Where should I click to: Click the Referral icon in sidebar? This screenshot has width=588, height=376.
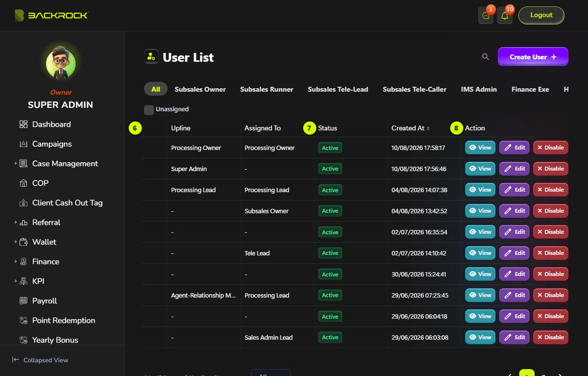(24, 223)
